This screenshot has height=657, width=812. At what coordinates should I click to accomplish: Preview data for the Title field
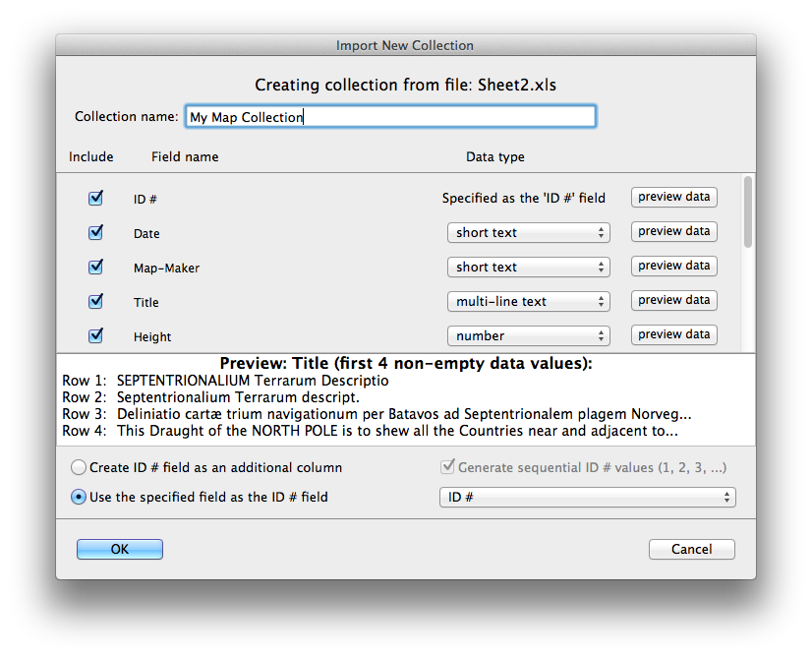tap(673, 301)
